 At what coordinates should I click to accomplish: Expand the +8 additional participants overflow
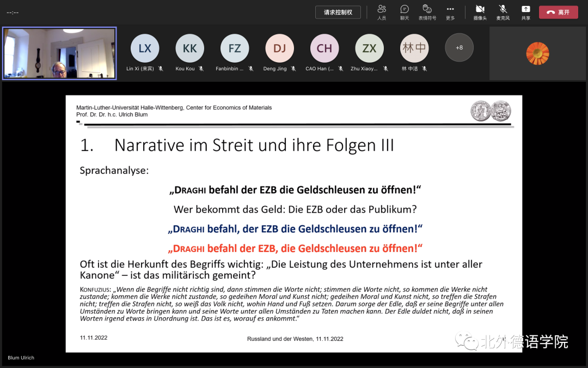(x=459, y=48)
